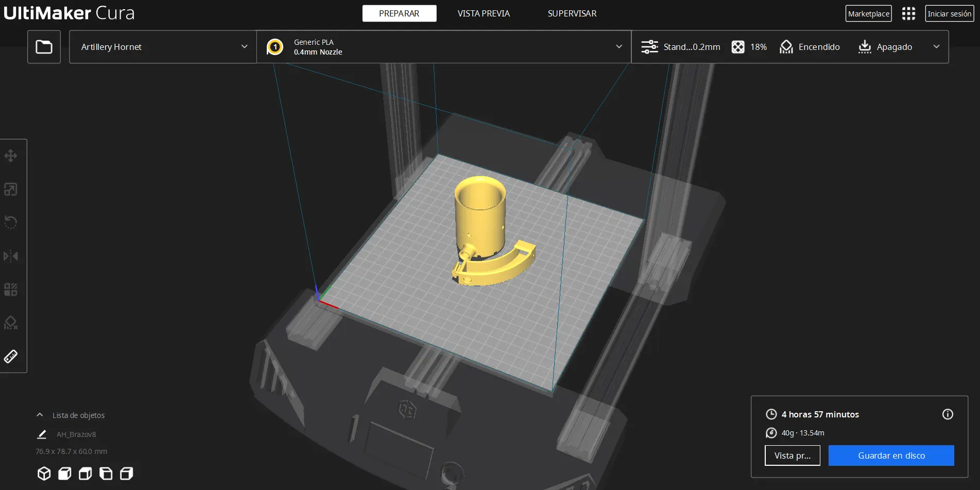Click the Measure ruler tool

click(11, 356)
